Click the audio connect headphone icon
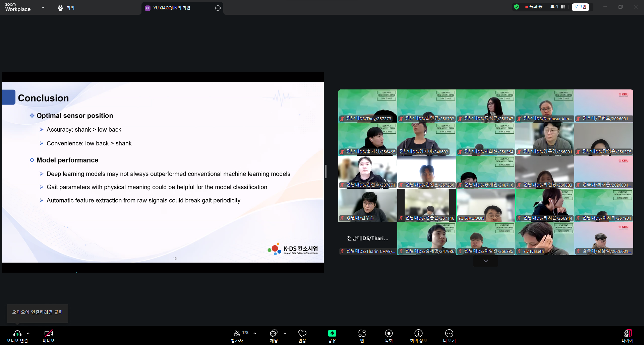This screenshot has height=346, width=644. tap(17, 334)
